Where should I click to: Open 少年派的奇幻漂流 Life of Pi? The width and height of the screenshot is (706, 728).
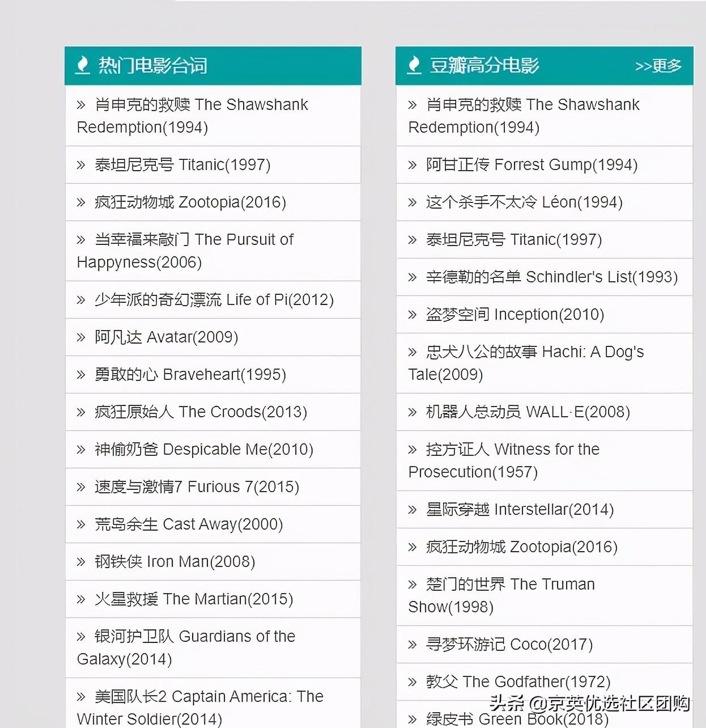pyautogui.click(x=214, y=299)
